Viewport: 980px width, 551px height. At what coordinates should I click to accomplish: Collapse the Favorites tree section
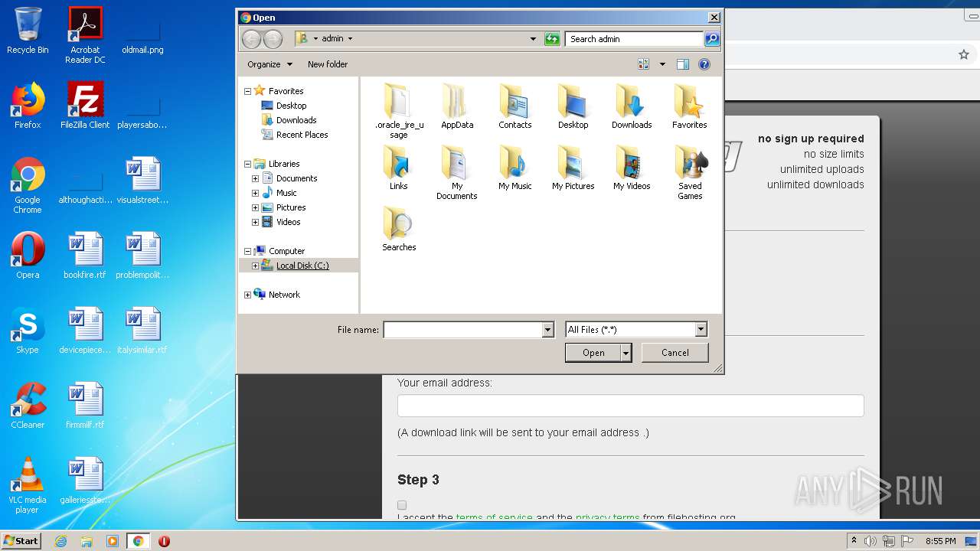247,91
